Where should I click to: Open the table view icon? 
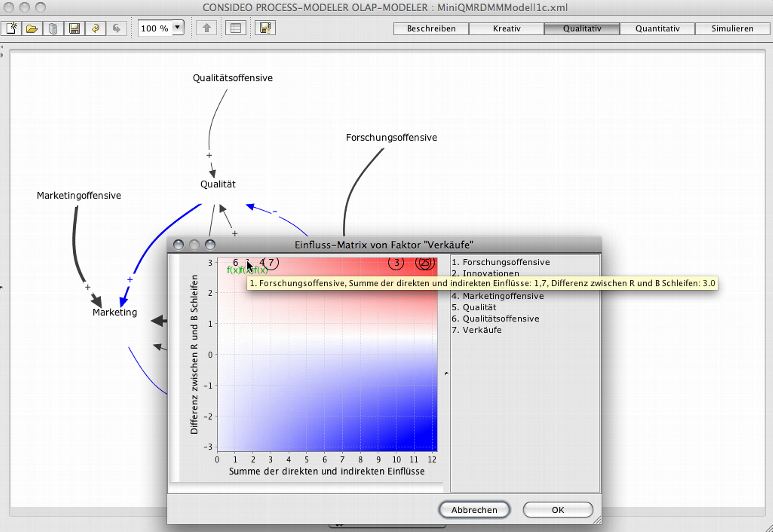[236, 28]
